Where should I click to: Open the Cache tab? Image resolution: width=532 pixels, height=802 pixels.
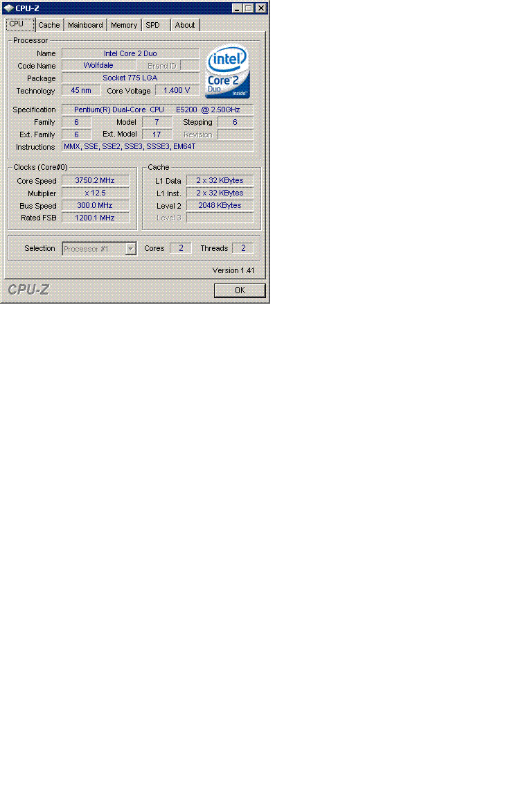click(49, 25)
